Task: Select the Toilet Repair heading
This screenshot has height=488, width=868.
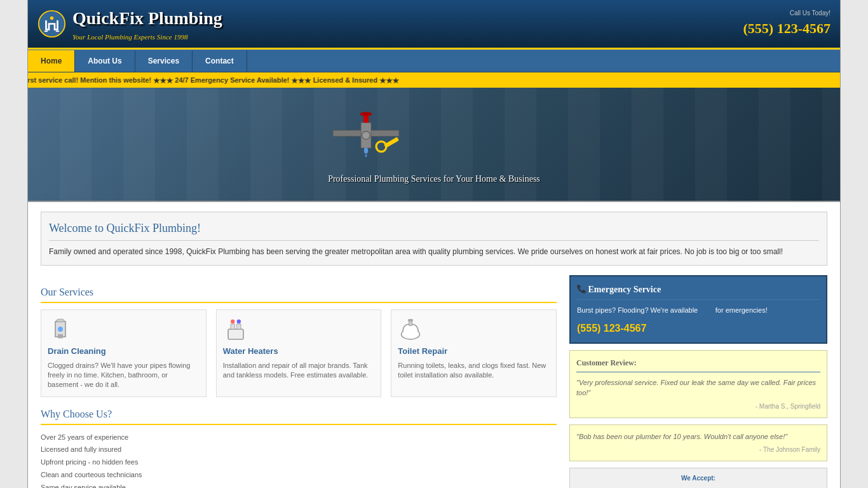Action: click(x=423, y=351)
